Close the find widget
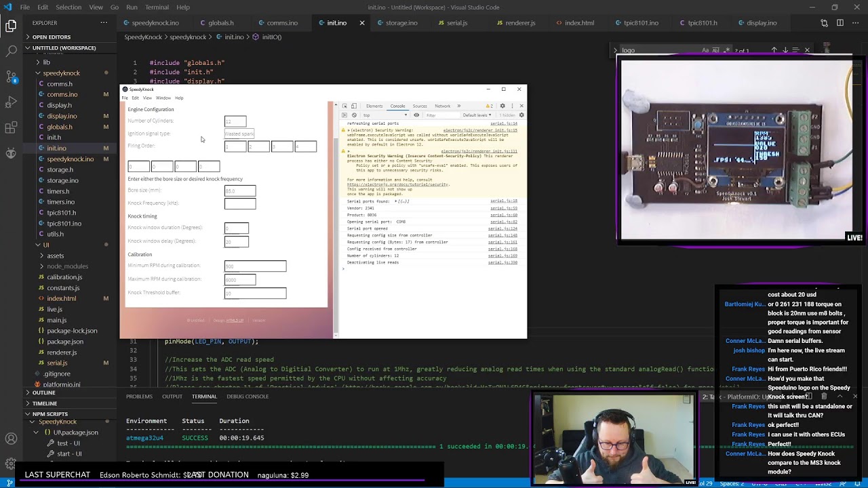Viewport: 868px width, 488px height. tap(807, 50)
